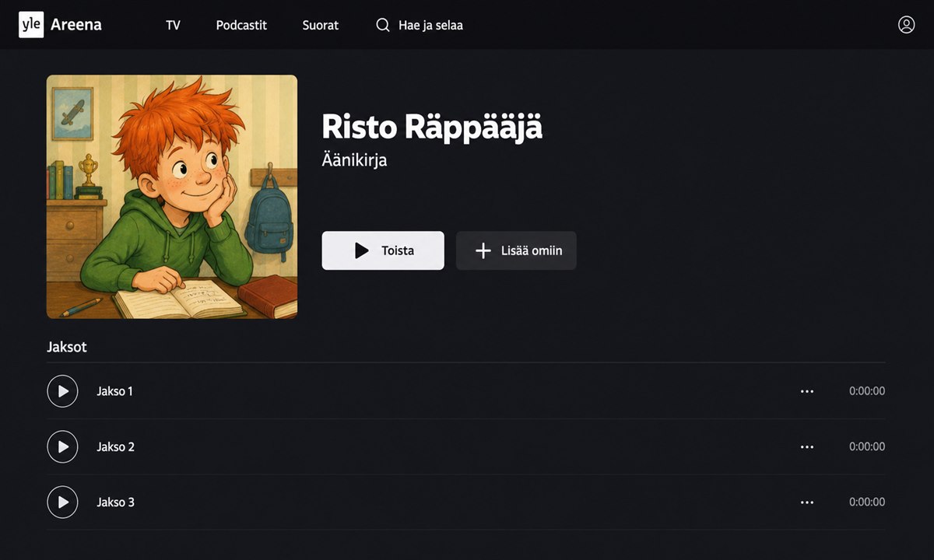Play Jakso 3 episode
The image size is (934, 560).
(62, 502)
